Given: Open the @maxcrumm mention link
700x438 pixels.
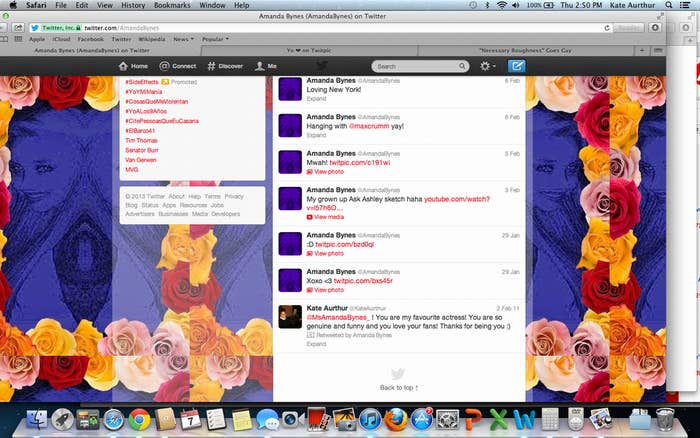Looking at the screenshot, I should [x=369, y=126].
